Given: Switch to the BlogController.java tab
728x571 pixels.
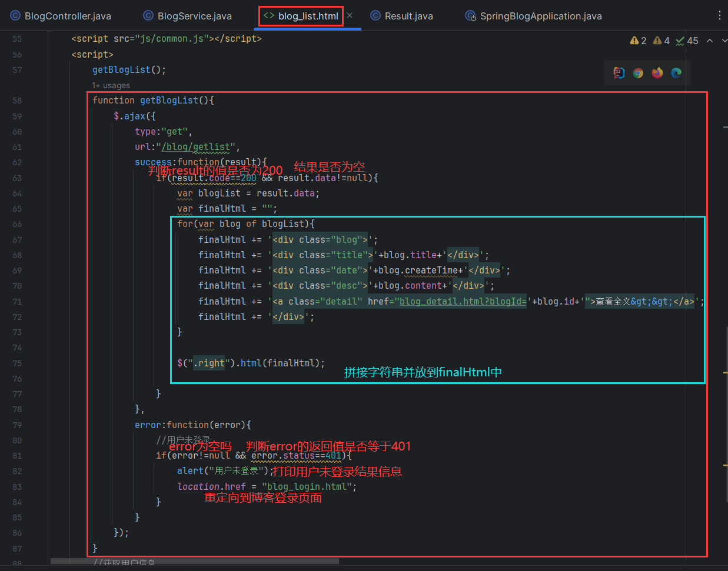Looking at the screenshot, I should [60, 16].
